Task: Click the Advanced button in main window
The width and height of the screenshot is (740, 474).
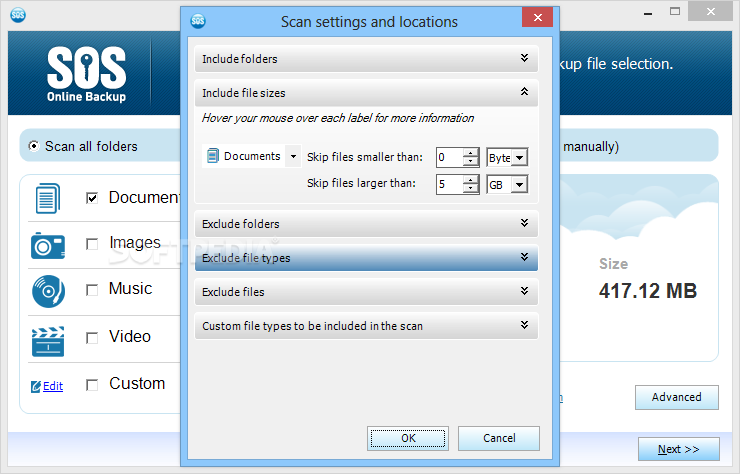Action: coord(676,397)
